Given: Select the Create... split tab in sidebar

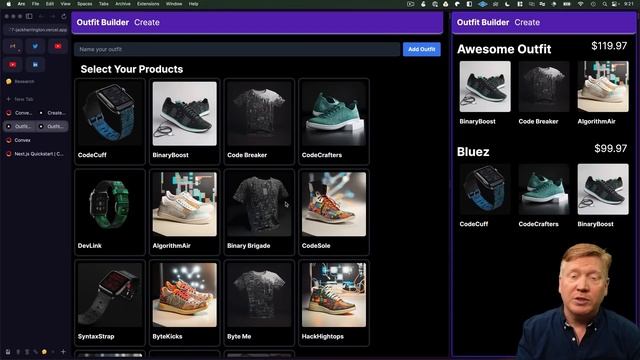Looking at the screenshot, I should click(52, 113).
